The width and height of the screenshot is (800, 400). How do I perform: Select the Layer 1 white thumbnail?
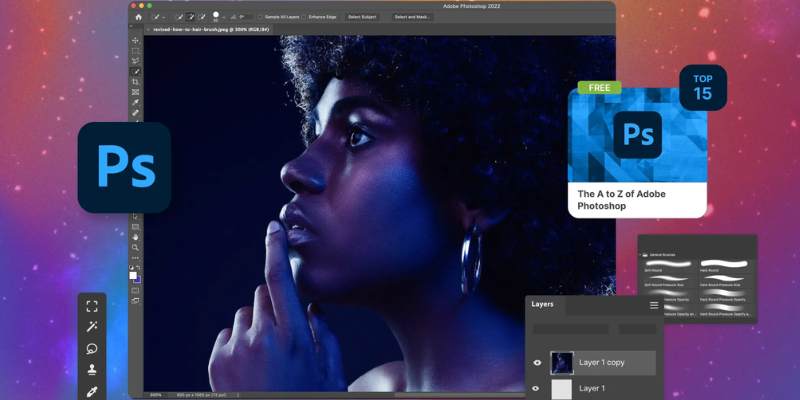(x=562, y=389)
